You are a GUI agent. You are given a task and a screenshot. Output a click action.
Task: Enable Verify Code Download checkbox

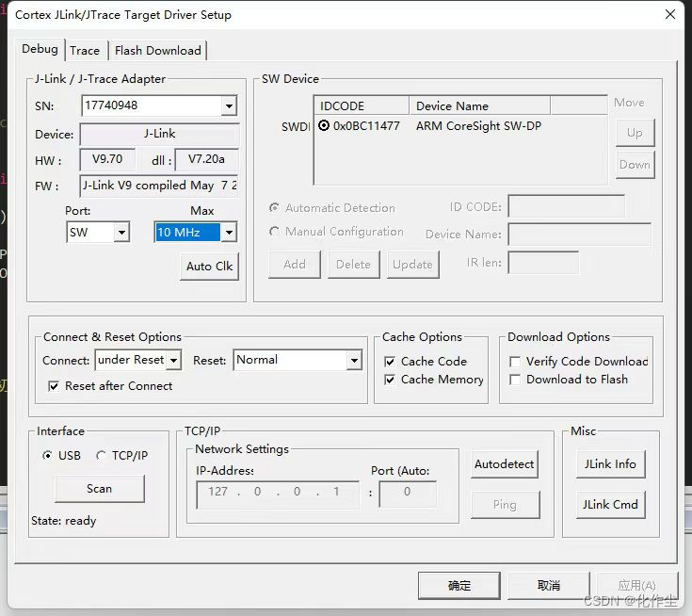click(x=515, y=362)
